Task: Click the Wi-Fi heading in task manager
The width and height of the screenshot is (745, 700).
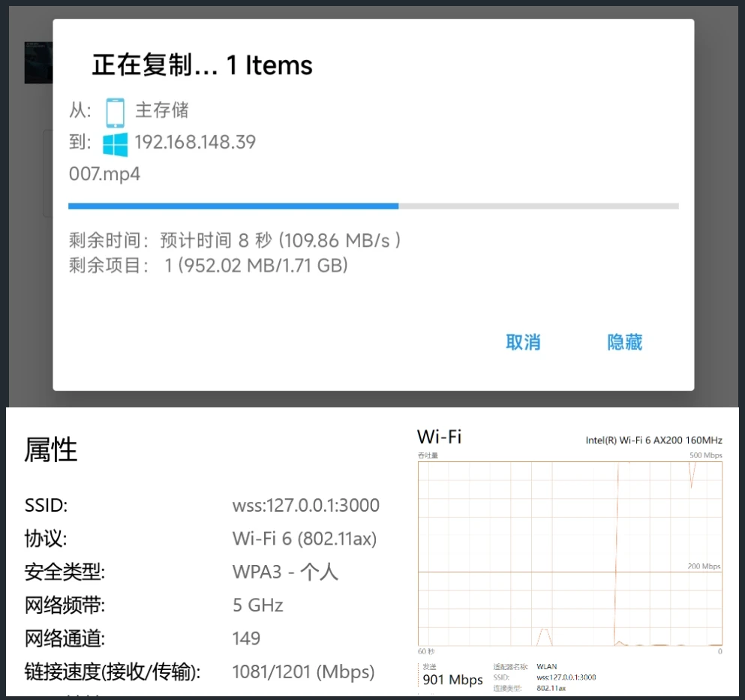Action: (439, 436)
